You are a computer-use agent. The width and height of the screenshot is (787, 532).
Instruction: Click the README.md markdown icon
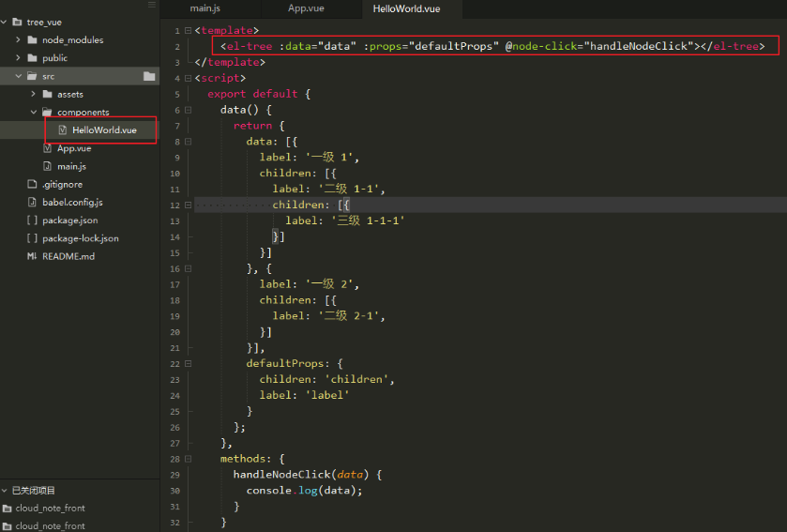[x=32, y=256]
